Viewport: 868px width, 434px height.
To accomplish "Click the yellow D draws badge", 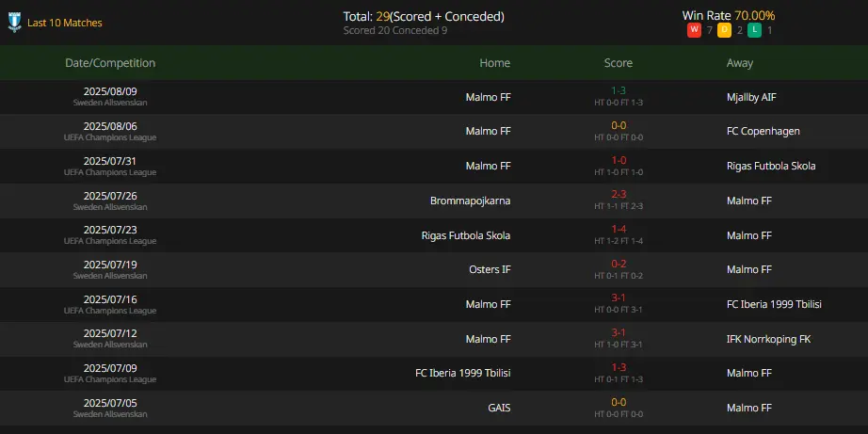I will click(x=724, y=30).
